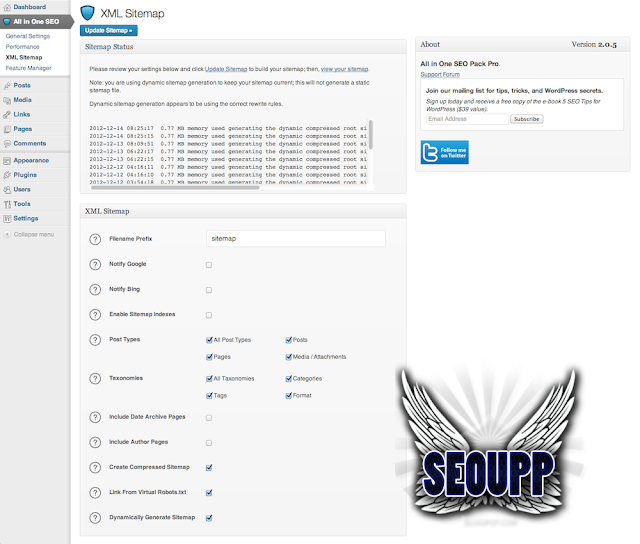The width and height of the screenshot is (640, 544).
Task: Uncheck Dynamically Generate Sitemap
Action: click(x=209, y=518)
